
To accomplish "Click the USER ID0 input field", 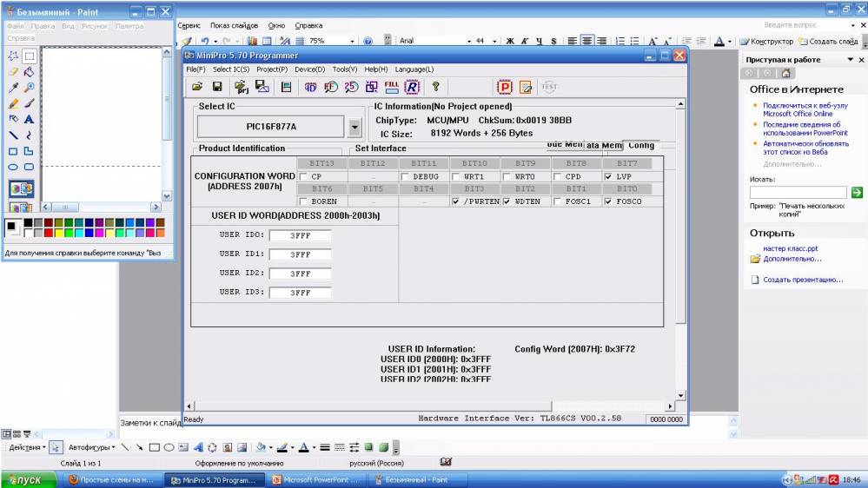I will tap(300, 235).
